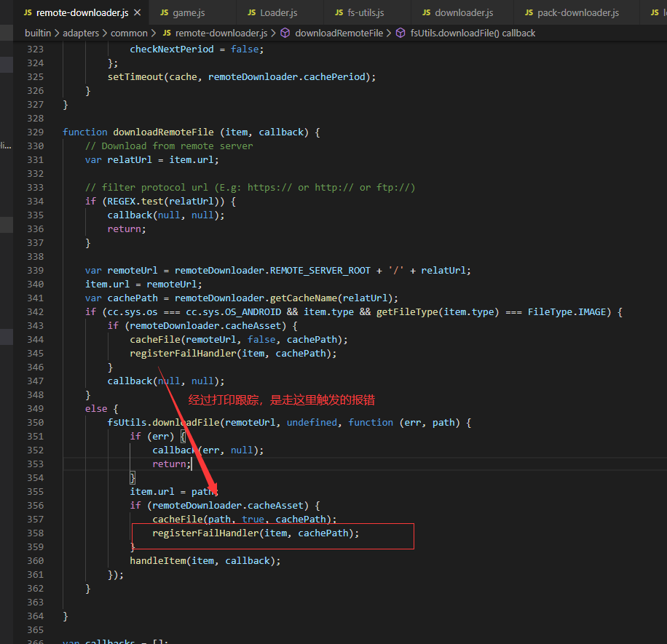Open the downloader.js tab

coord(464,13)
